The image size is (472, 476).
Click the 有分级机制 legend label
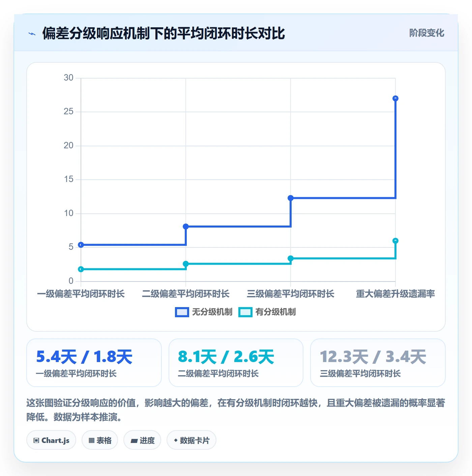coord(275,312)
